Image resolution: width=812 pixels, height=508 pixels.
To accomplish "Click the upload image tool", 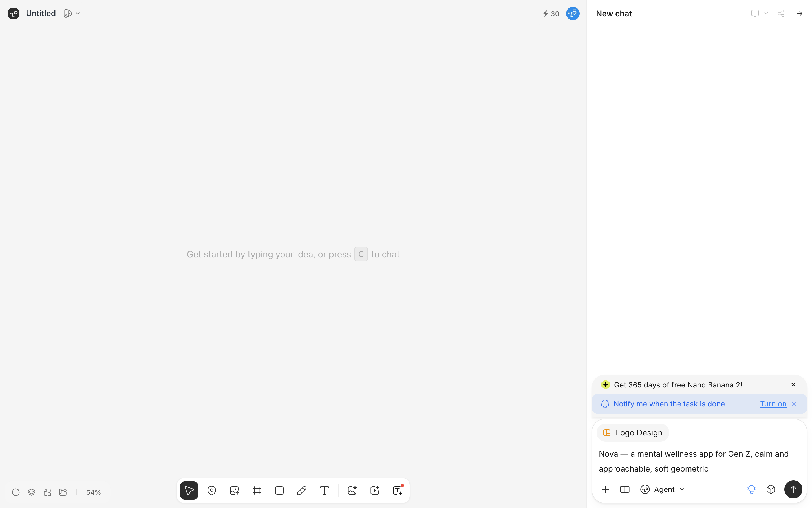I will pos(234,491).
